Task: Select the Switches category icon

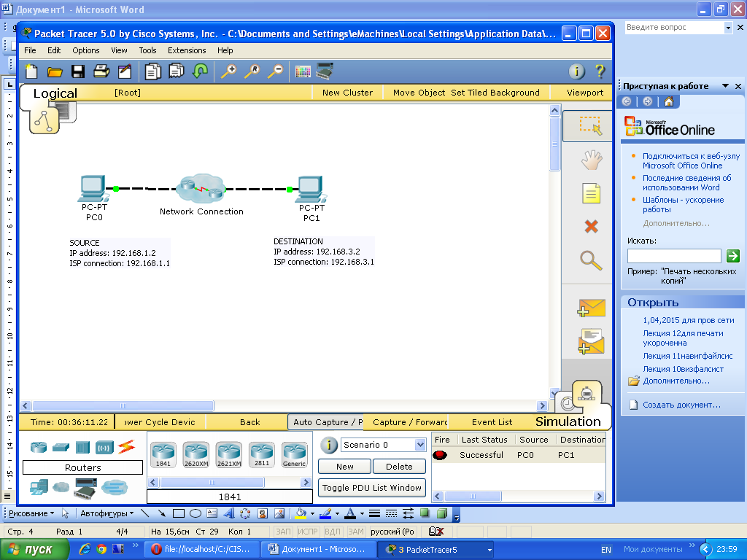Action: click(61, 447)
